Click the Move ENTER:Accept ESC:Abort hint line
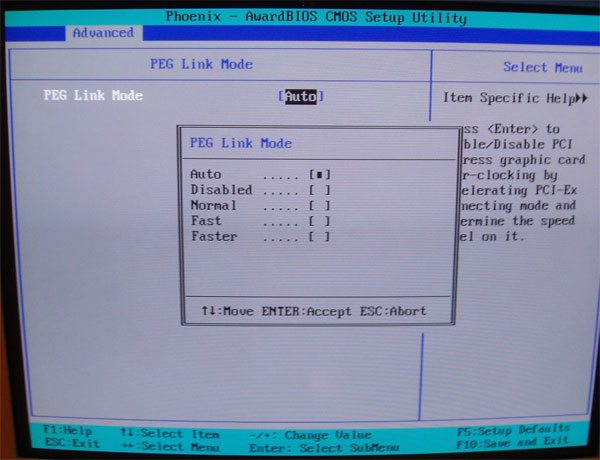 tap(314, 311)
